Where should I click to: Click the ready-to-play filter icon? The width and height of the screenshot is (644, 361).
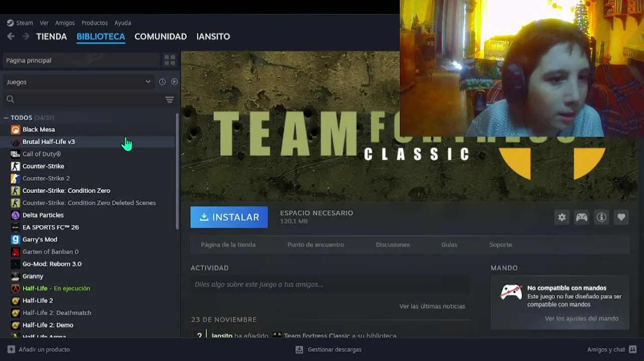pyautogui.click(x=175, y=82)
